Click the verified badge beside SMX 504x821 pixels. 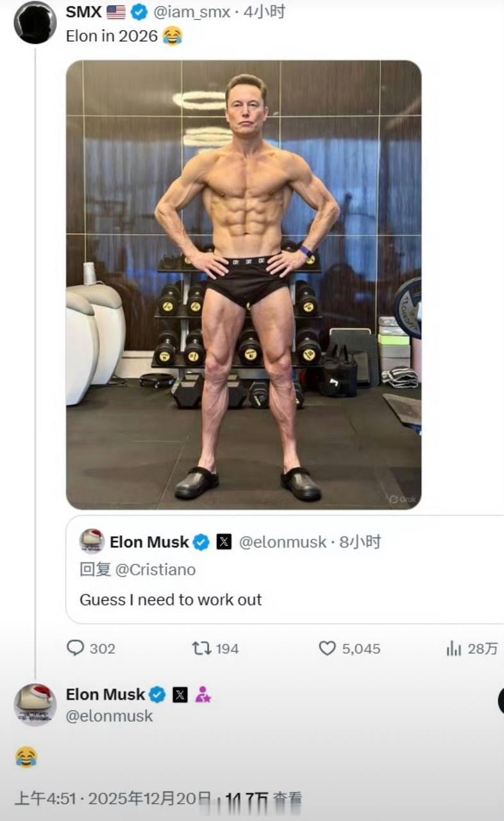coord(139,12)
